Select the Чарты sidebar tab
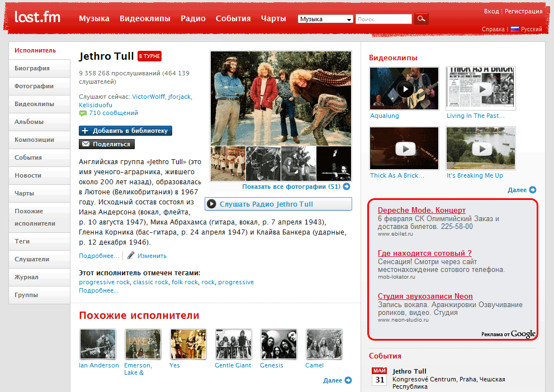The width and height of the screenshot is (554, 392). coord(39,193)
